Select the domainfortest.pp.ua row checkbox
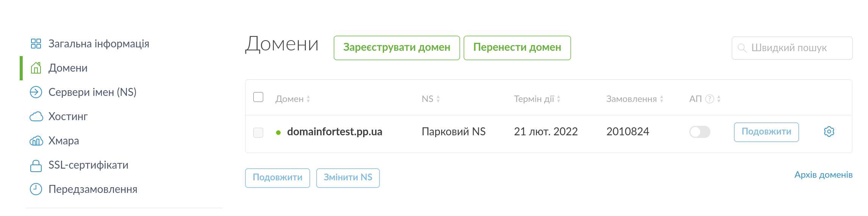868x216 pixels. [258, 132]
